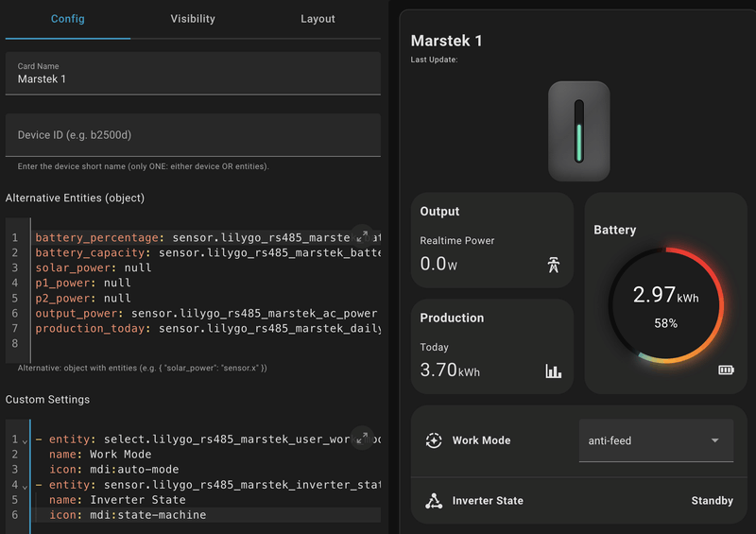Image resolution: width=756 pixels, height=534 pixels.
Task: Click the Work Mode auto-mode icon
Action: click(434, 440)
